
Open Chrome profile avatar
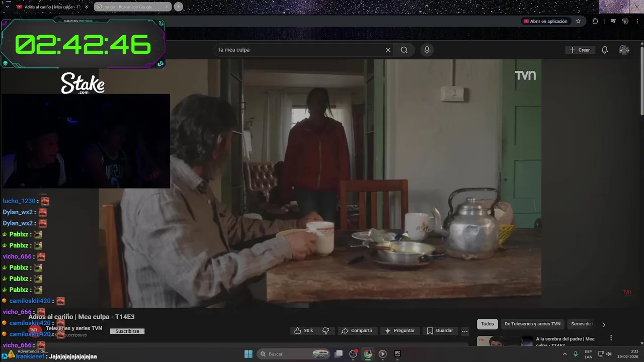[x=625, y=21]
